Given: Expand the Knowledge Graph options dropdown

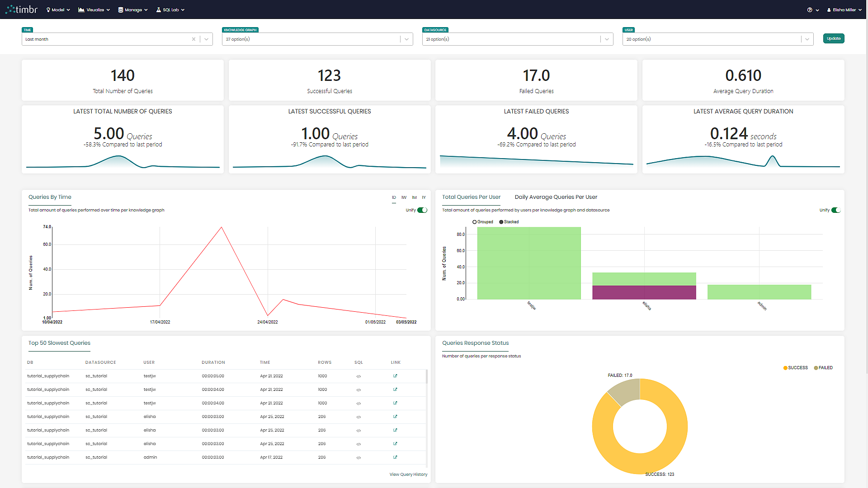Looking at the screenshot, I should (x=406, y=39).
